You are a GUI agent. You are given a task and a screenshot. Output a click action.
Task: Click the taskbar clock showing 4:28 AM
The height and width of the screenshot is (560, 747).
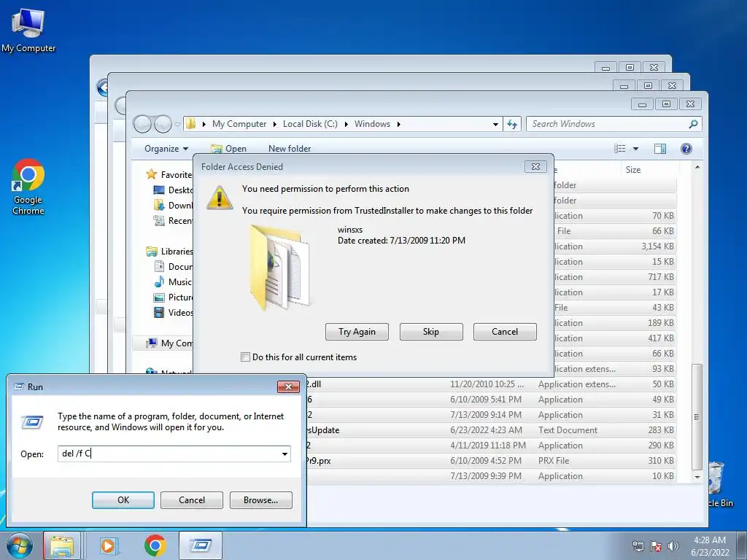click(710, 546)
